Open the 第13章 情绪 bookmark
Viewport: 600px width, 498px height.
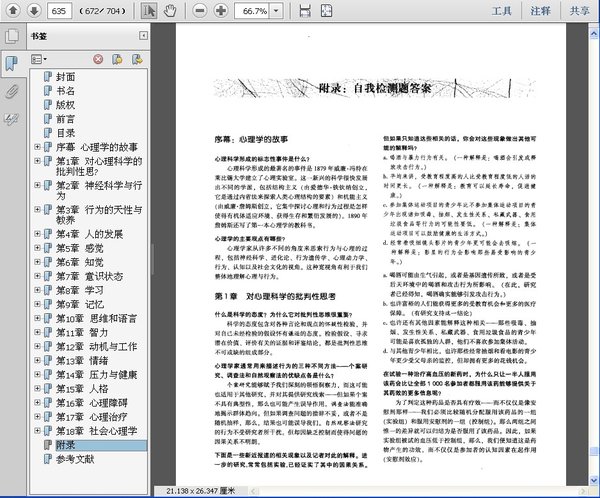[82, 361]
